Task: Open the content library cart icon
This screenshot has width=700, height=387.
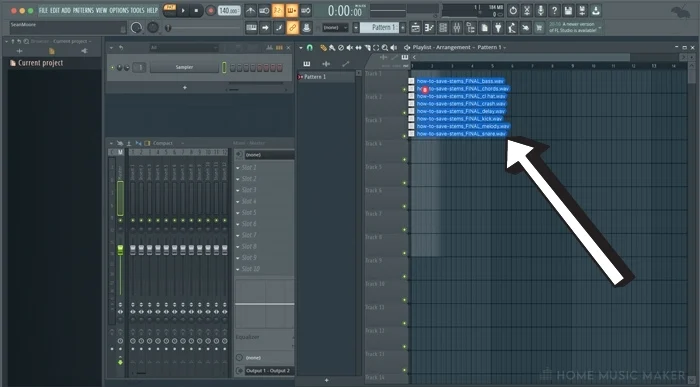Action: click(x=539, y=28)
